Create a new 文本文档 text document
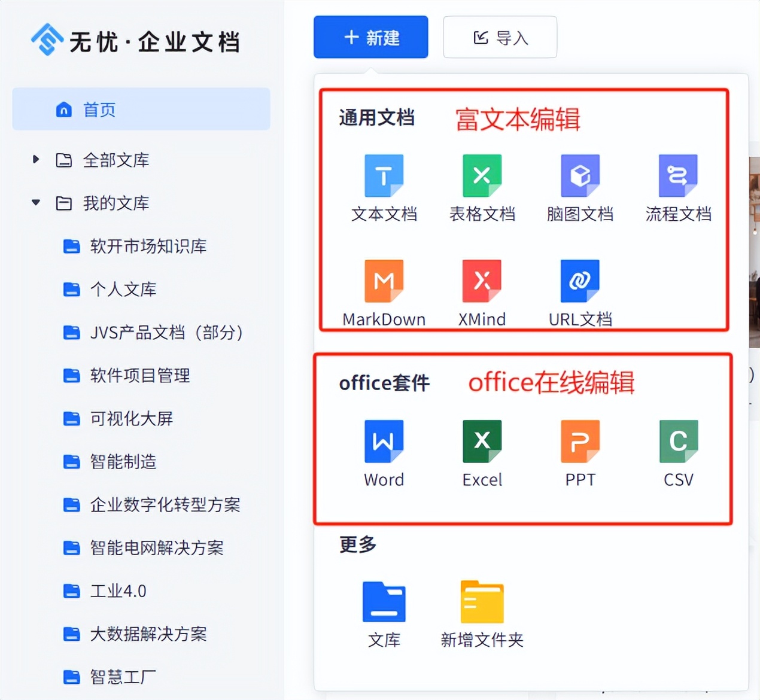 pos(384,187)
